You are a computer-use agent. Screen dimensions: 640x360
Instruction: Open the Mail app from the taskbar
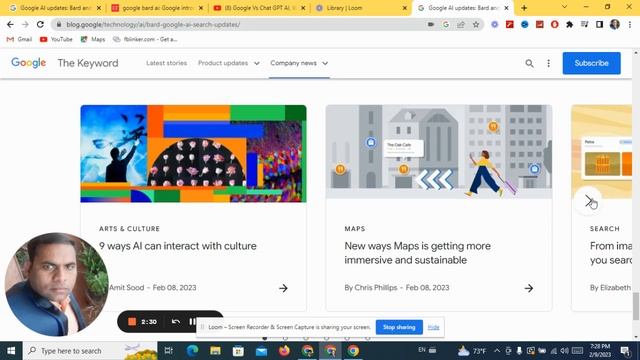tap(261, 351)
